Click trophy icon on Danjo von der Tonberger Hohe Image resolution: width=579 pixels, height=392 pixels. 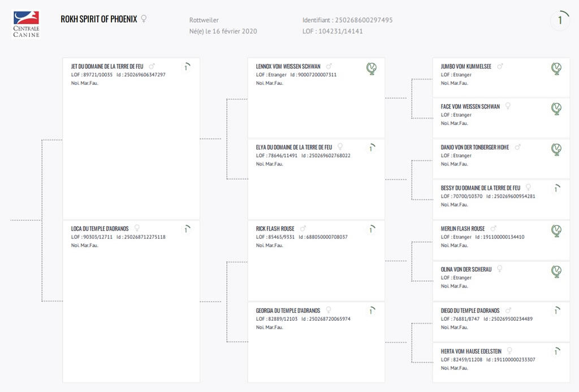tap(556, 149)
